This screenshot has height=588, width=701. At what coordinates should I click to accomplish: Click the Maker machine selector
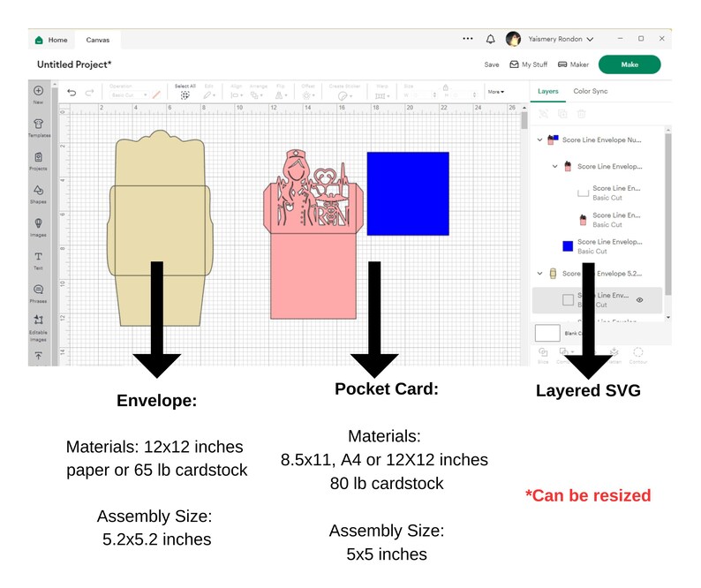tap(573, 64)
